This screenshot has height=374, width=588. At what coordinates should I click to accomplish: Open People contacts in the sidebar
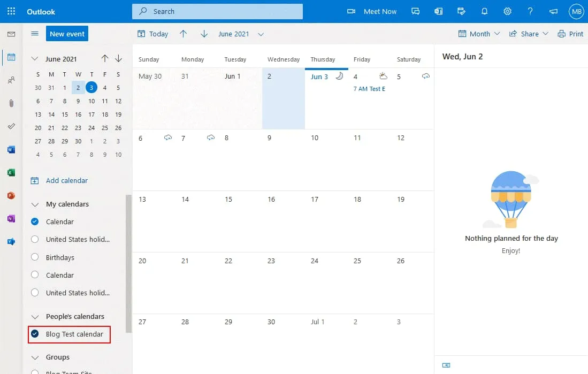click(11, 80)
